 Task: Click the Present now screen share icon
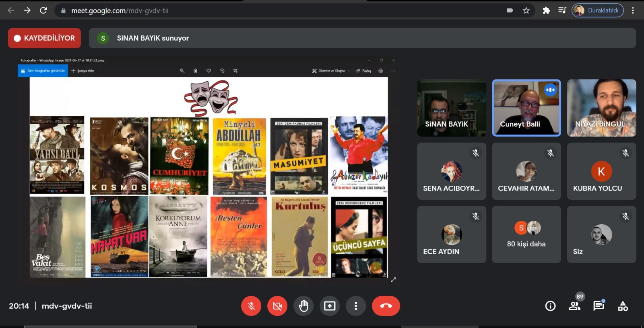330,306
